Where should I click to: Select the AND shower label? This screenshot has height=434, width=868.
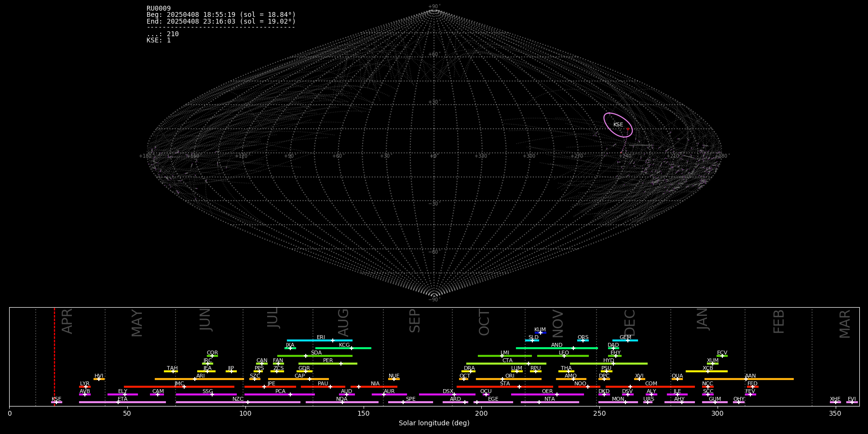point(556,345)
